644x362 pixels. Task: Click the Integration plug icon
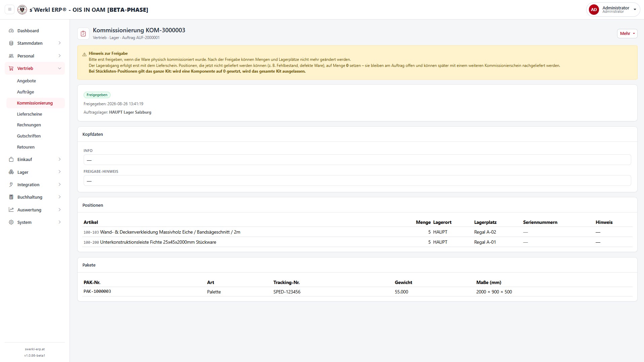coord(11,185)
